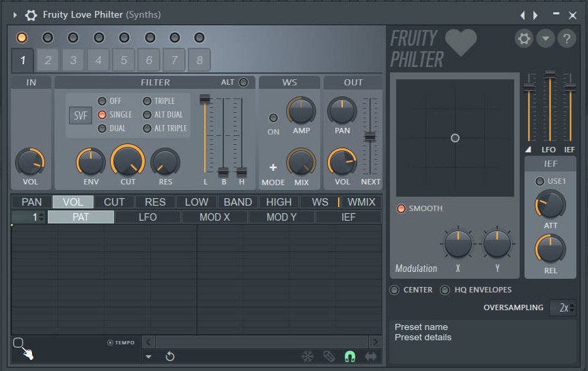Click the OUT VOL knob
Image resolution: width=588 pixels, height=371 pixels.
[x=342, y=162]
